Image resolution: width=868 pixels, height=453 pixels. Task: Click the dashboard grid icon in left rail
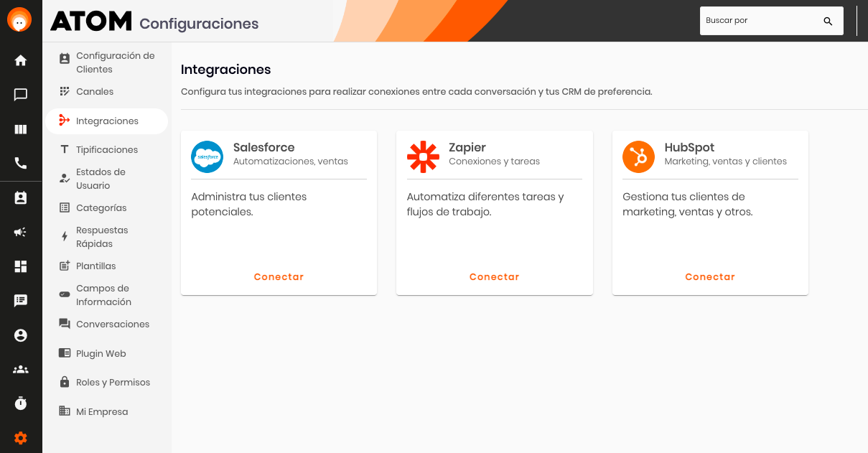21,266
